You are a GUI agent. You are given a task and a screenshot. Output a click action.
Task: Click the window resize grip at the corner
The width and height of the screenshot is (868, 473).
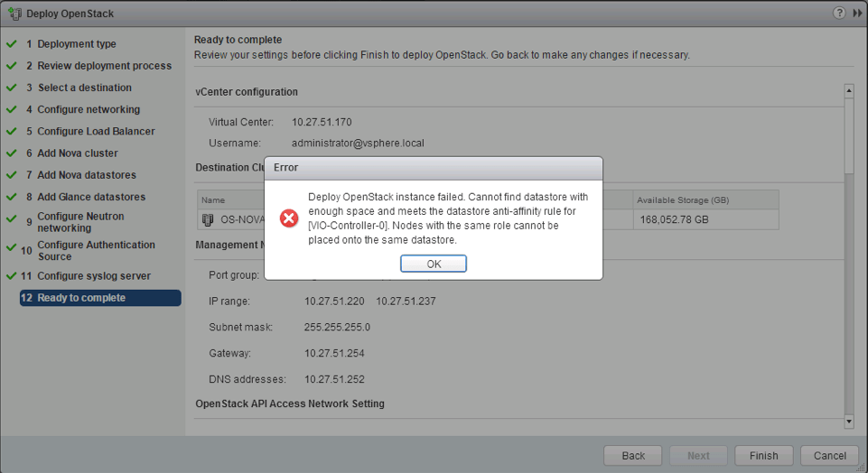(x=861, y=468)
